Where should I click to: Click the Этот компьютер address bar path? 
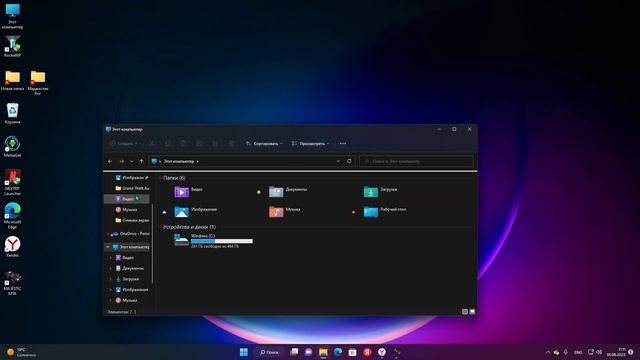coord(179,161)
